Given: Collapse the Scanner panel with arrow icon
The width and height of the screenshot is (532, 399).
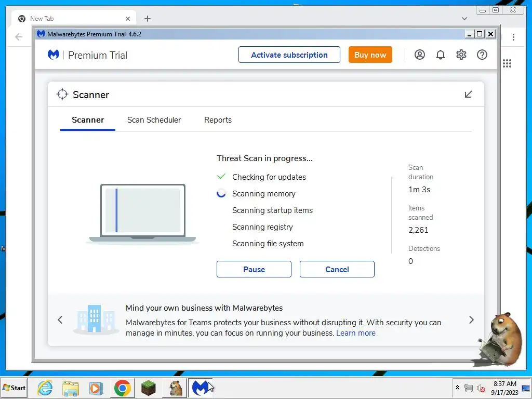Looking at the screenshot, I should (468, 95).
